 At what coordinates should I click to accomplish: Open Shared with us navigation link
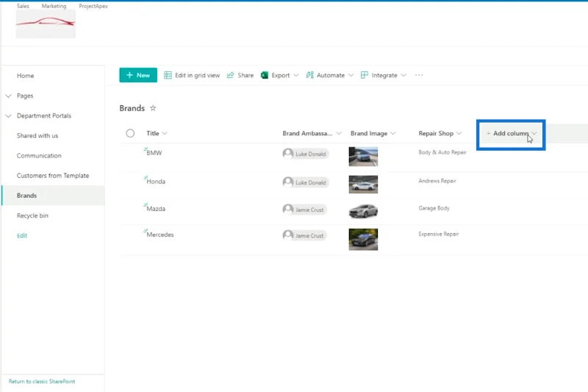37,136
